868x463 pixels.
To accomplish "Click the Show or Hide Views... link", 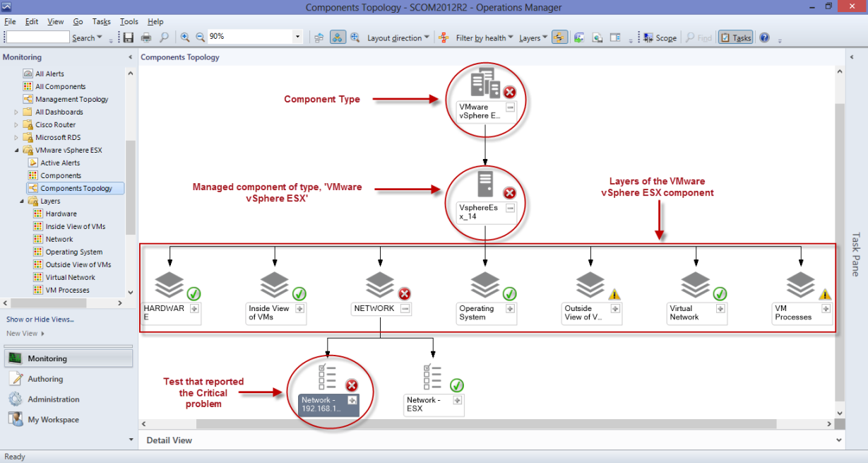I will point(40,320).
